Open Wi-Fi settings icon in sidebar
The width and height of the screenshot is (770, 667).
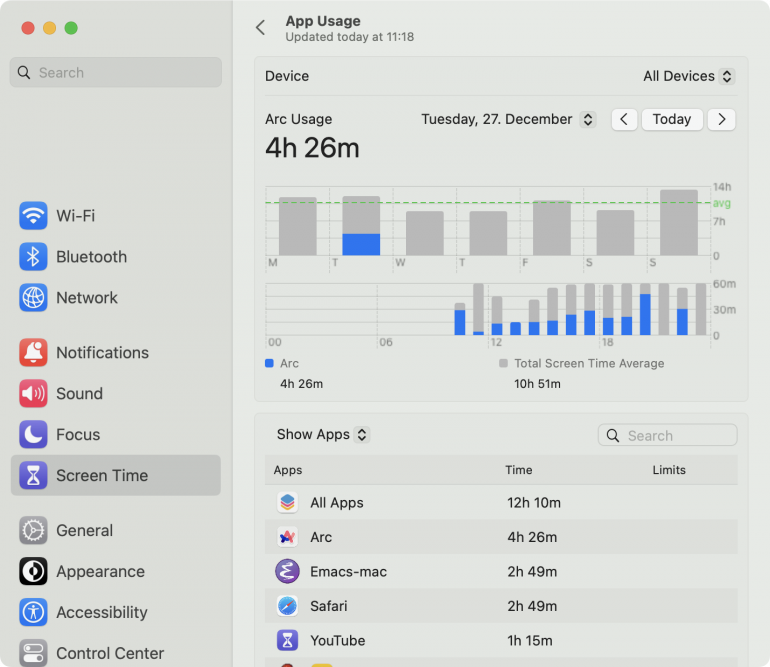point(33,216)
